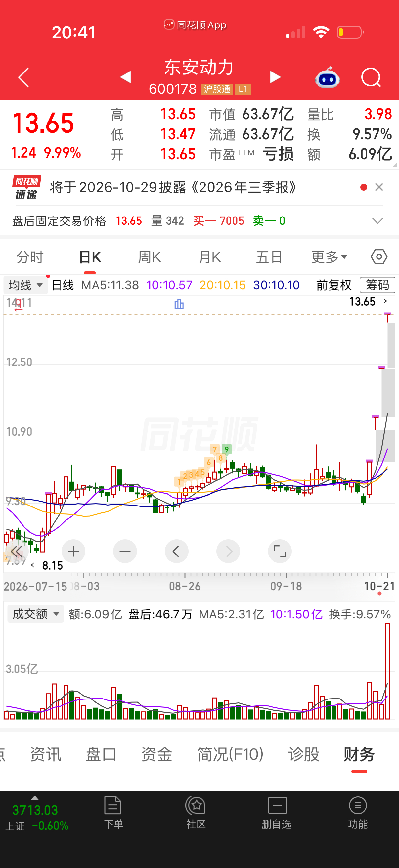Viewport: 399px width, 868px height.
Task: Go to previous stock with left triangle
Action: (126, 77)
